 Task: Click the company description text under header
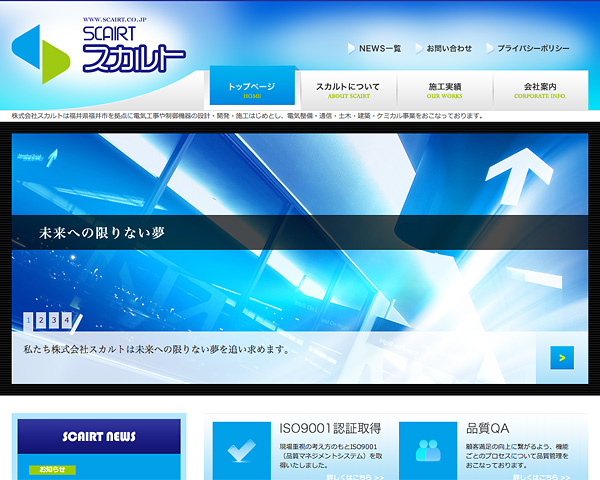247,116
